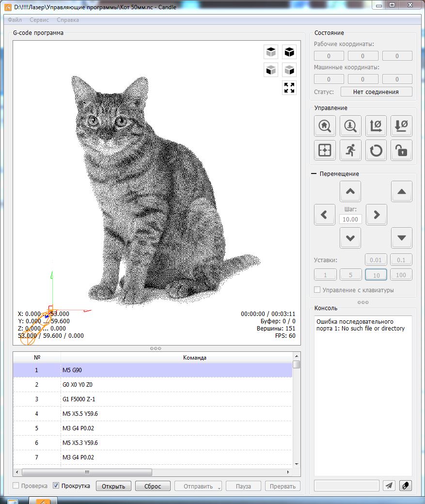Click the table vertical scrollbar thumb
The image size is (425, 504).
[297, 364]
